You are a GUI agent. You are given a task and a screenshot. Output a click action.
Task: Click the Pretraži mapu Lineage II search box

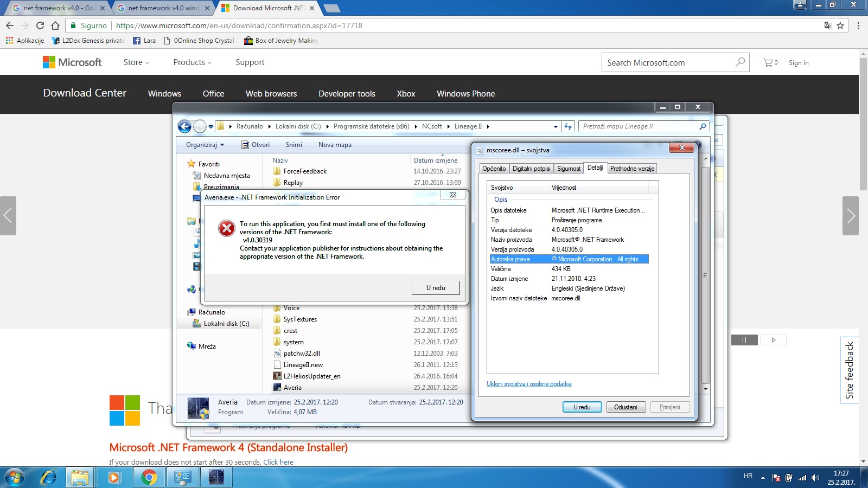637,126
